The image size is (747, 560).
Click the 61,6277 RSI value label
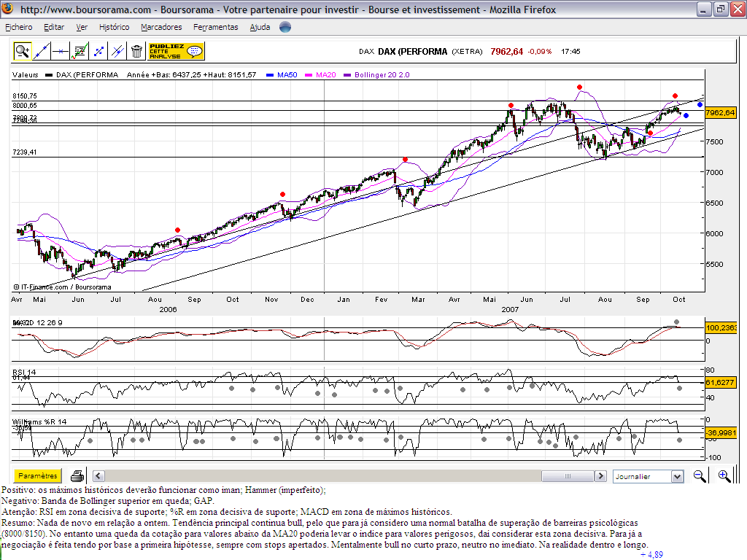720,382
